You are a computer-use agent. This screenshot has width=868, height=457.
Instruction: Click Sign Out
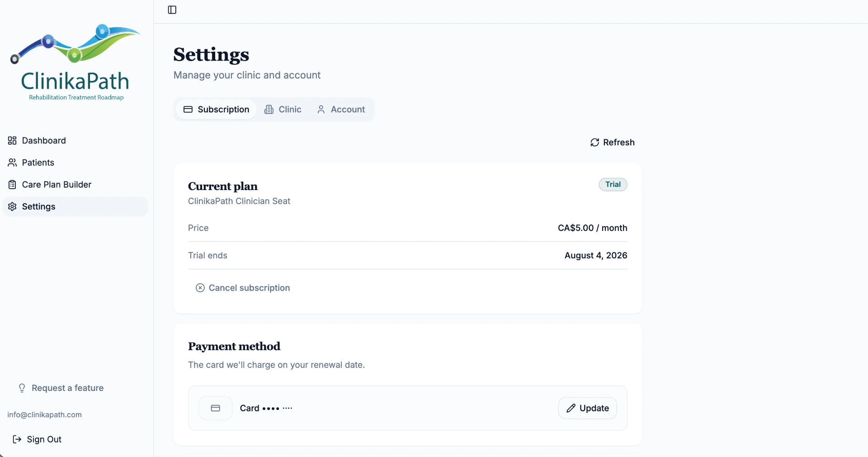pyautogui.click(x=37, y=439)
